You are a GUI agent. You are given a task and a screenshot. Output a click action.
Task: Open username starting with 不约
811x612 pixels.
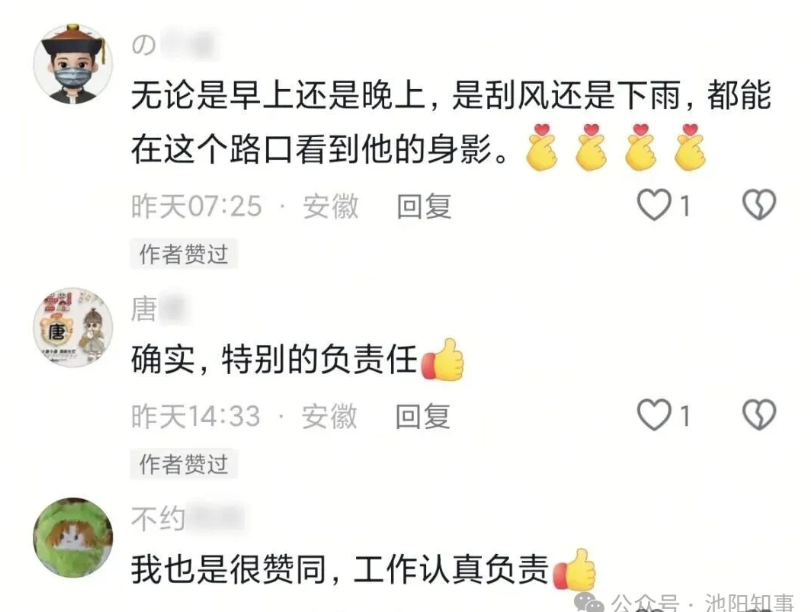pos(187,518)
